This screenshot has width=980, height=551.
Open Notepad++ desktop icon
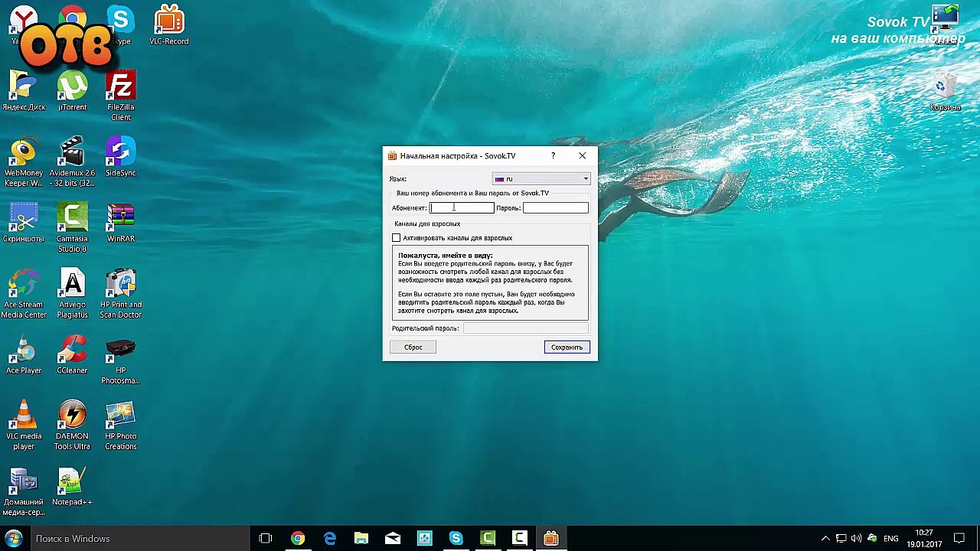pos(72,484)
